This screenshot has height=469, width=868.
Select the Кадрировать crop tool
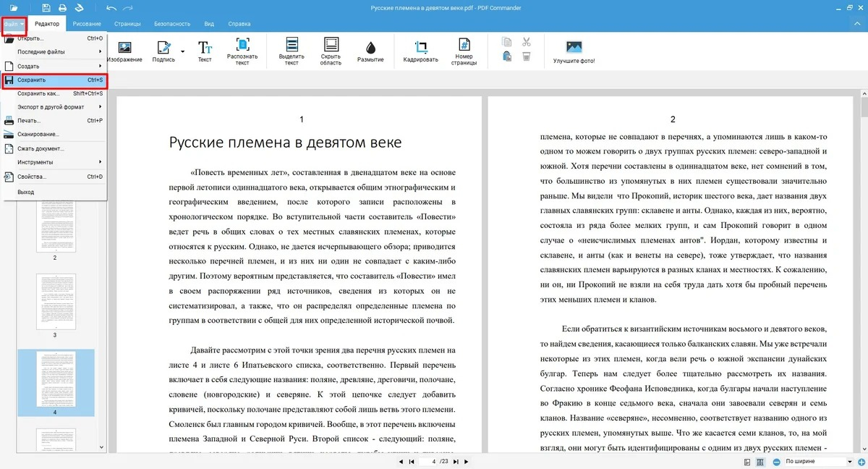click(x=421, y=51)
